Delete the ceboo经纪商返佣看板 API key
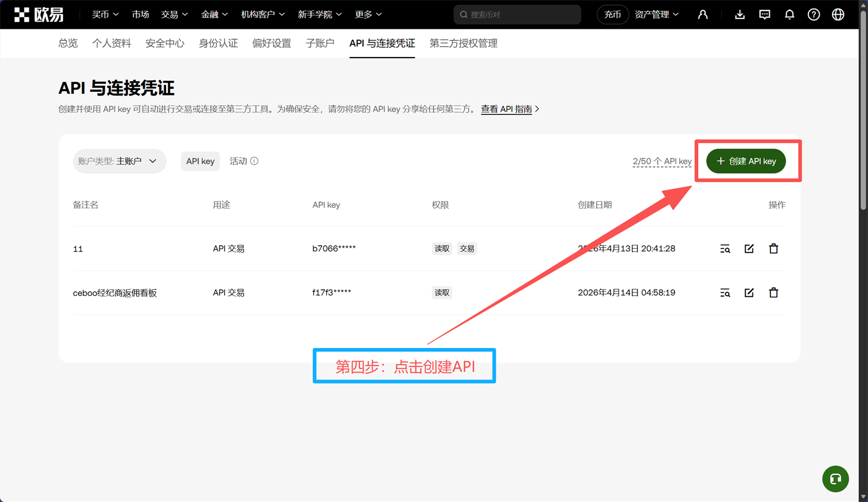Screen dimensions: 868x502 tap(774, 293)
